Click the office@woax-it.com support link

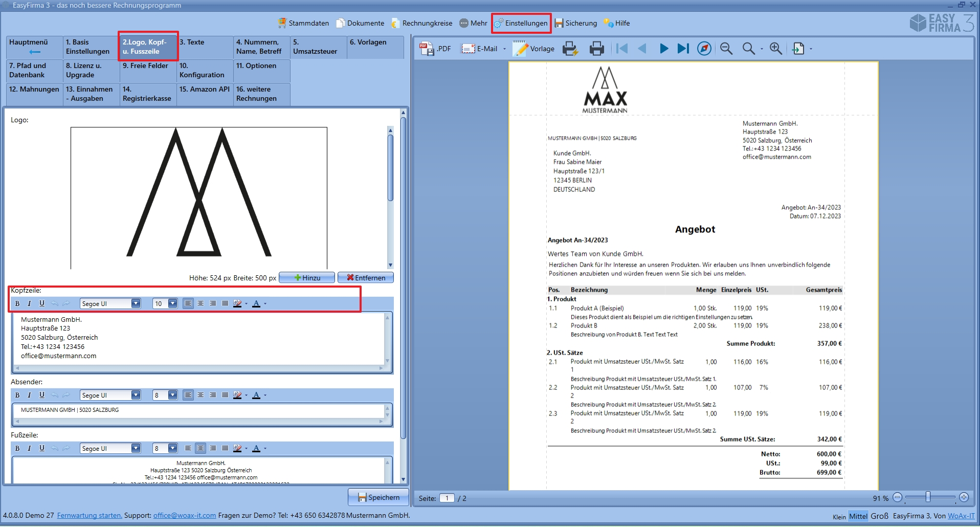(x=185, y=515)
